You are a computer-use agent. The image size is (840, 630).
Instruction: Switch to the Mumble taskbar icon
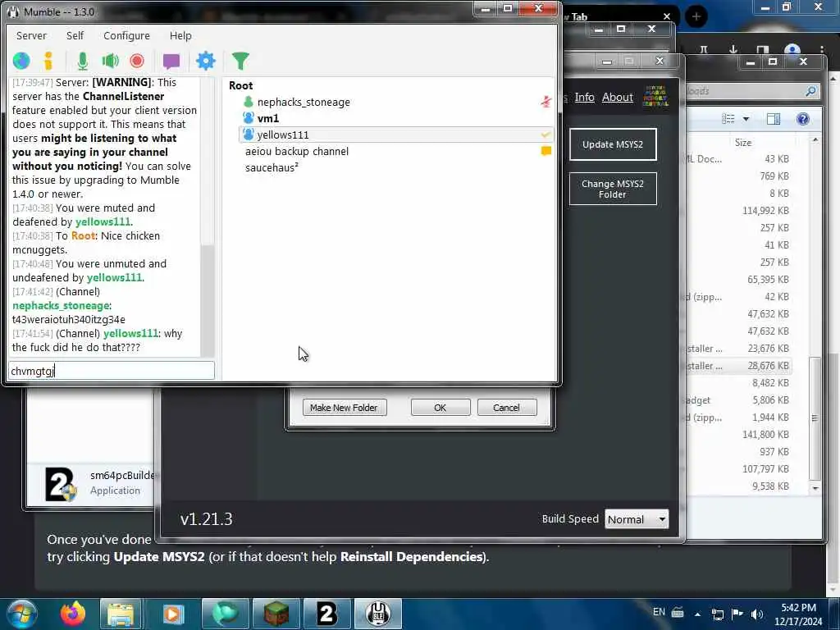[377, 614]
